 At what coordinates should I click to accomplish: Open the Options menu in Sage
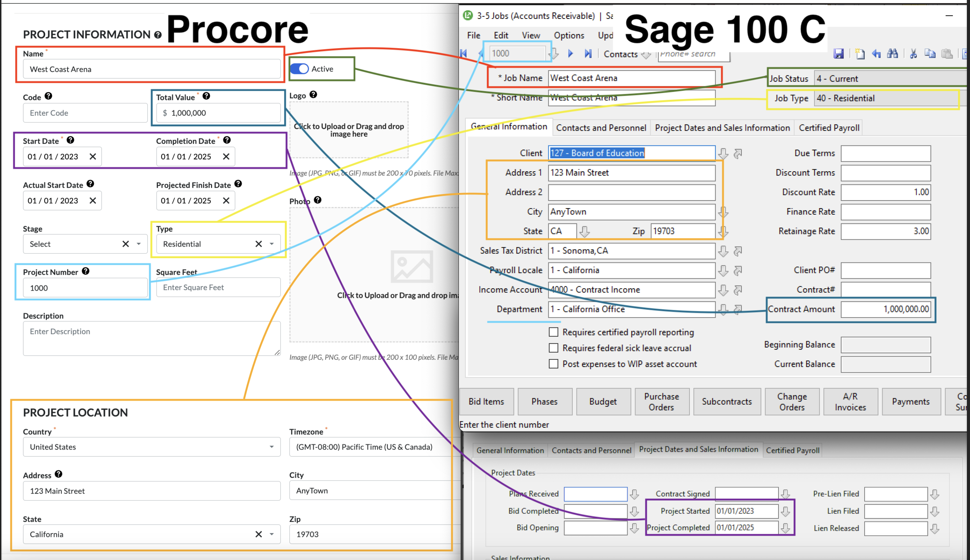point(569,35)
